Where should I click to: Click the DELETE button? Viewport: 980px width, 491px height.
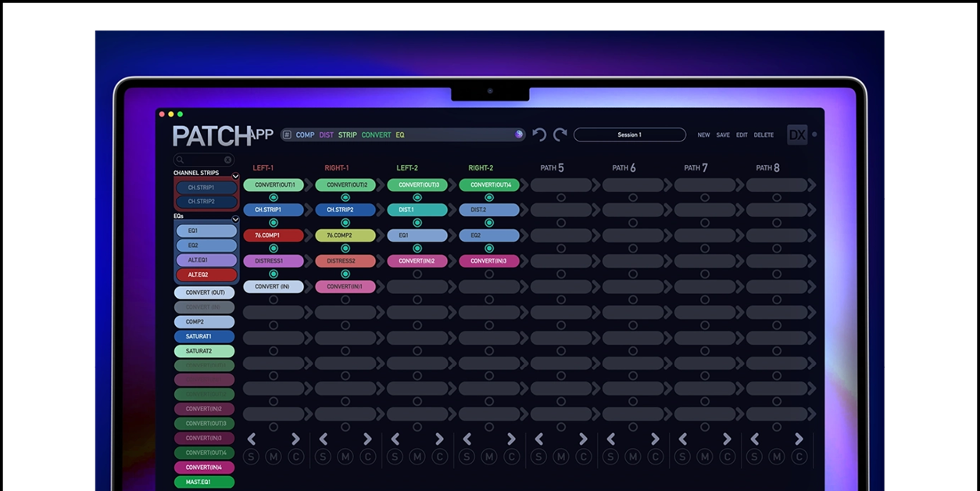pyautogui.click(x=764, y=135)
